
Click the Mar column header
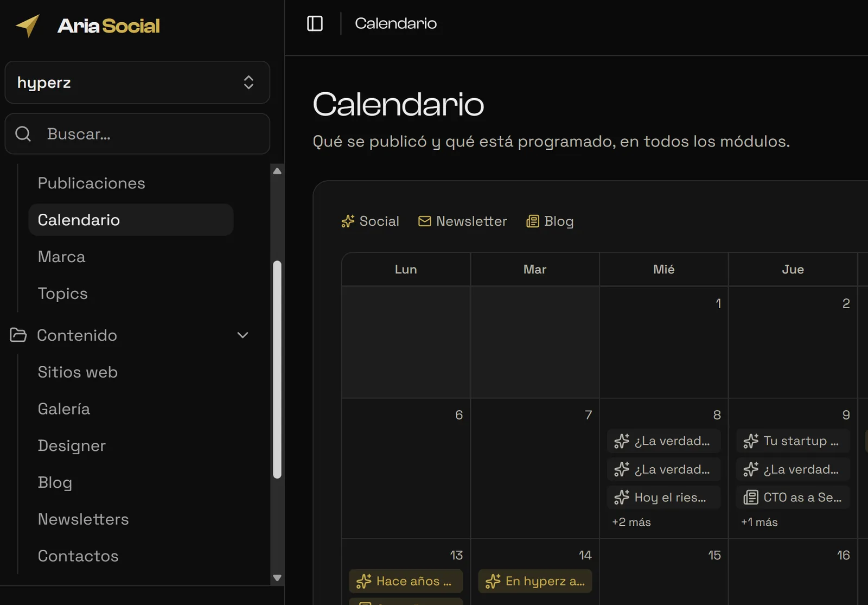535,269
